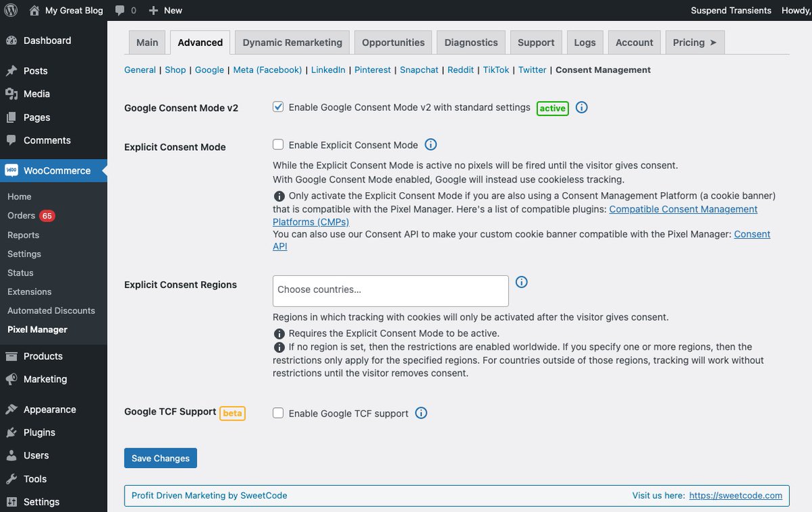
Task: Click the plus New icon in admin bar
Action: pyautogui.click(x=153, y=10)
